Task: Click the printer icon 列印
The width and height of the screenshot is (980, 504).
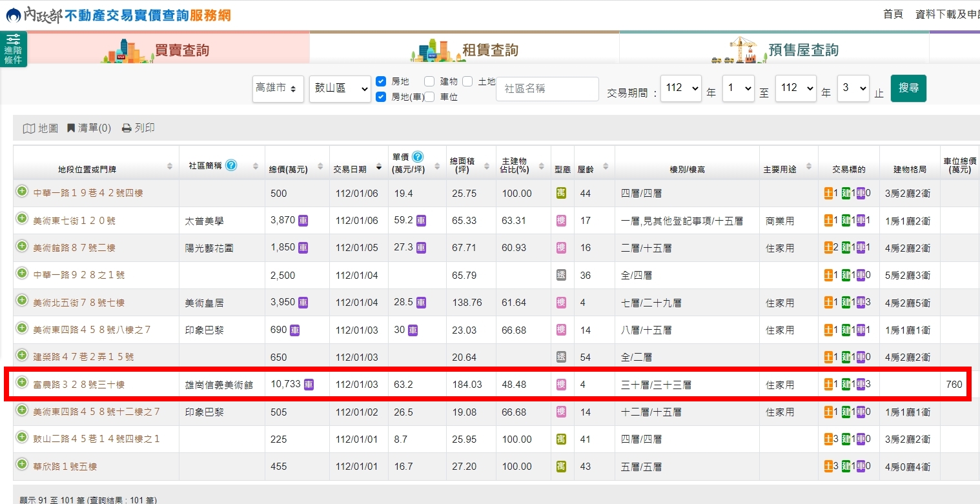Action: coord(138,128)
